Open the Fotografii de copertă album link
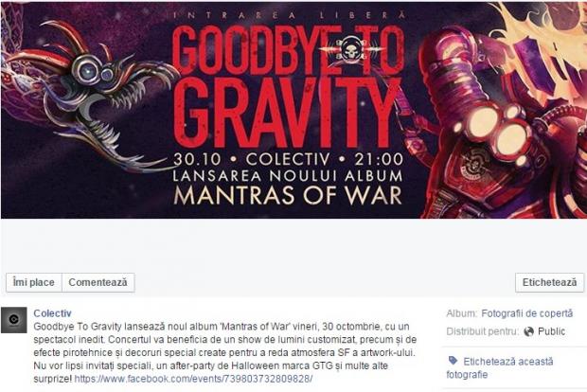Viewport: 587px width, 392px height. pyautogui.click(x=527, y=313)
